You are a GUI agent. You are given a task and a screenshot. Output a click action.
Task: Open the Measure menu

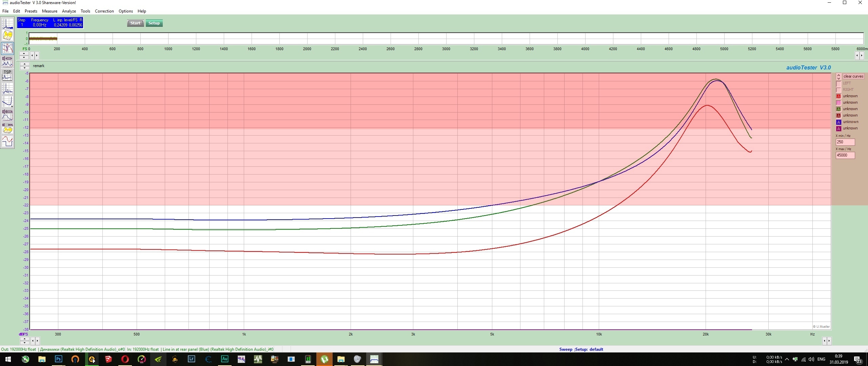pyautogui.click(x=50, y=11)
